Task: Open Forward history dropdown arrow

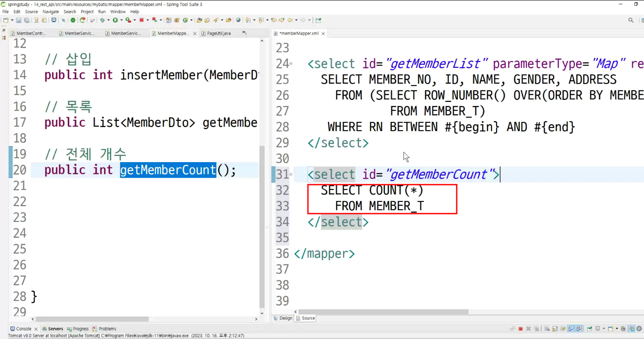Action: click(x=309, y=20)
